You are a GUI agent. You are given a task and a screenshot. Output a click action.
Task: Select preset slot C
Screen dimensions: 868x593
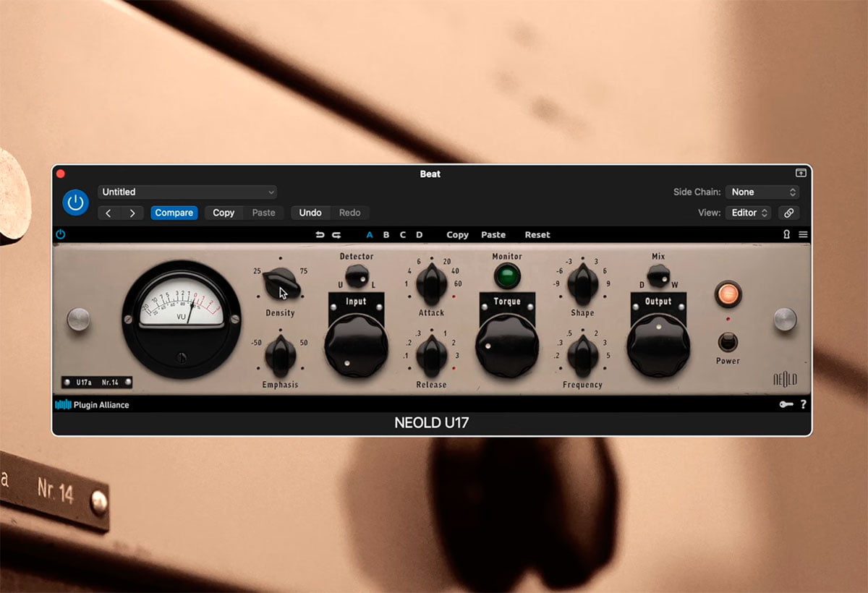(x=403, y=235)
